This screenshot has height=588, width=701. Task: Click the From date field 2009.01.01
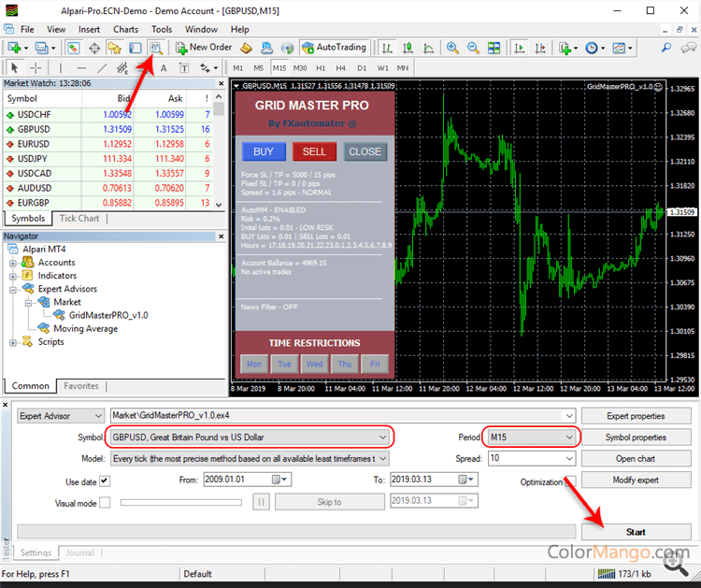(x=248, y=480)
